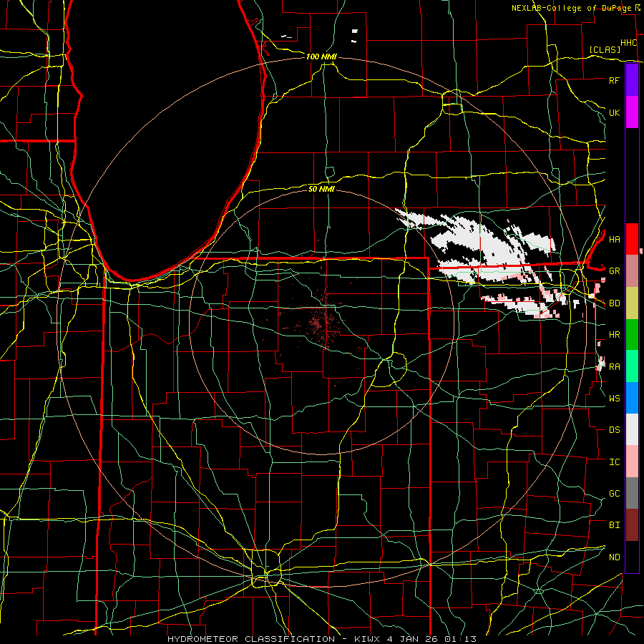
Task: Click the WS legend label
Action: [x=614, y=399]
